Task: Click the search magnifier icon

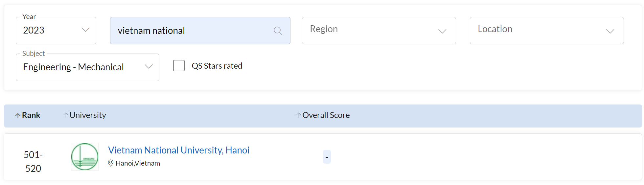Action: [278, 31]
